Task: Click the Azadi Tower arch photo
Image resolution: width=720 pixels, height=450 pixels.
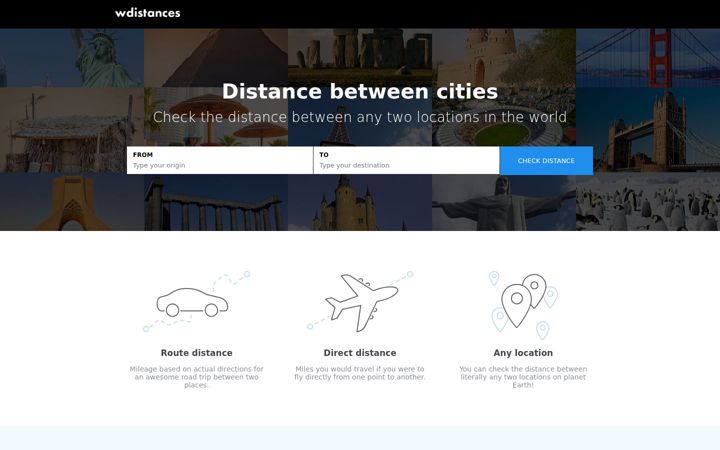Action: point(72,202)
